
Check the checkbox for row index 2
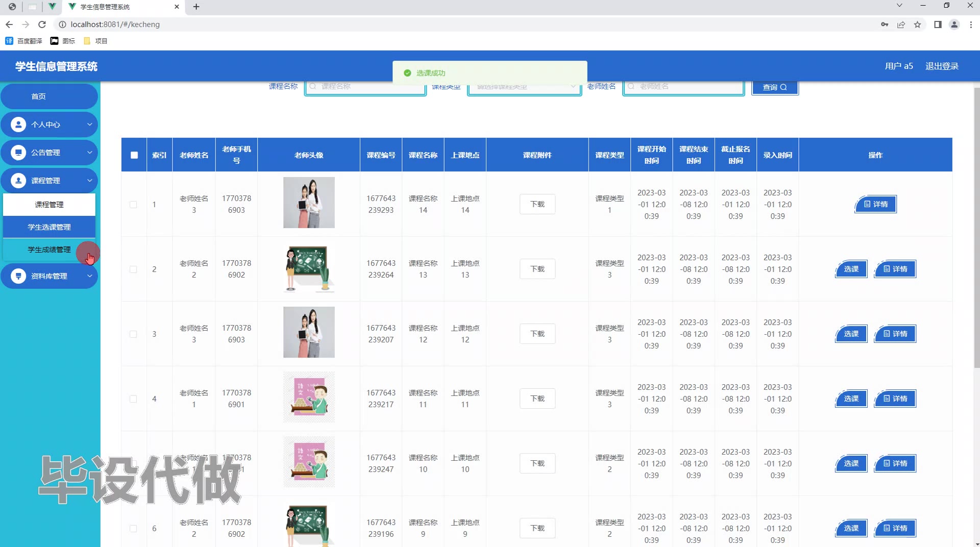[133, 269]
